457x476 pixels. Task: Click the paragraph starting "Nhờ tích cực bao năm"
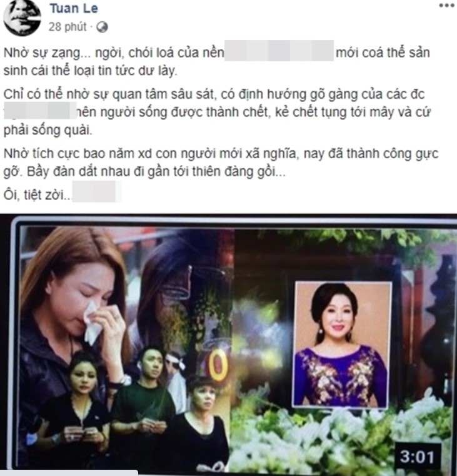tap(221, 163)
